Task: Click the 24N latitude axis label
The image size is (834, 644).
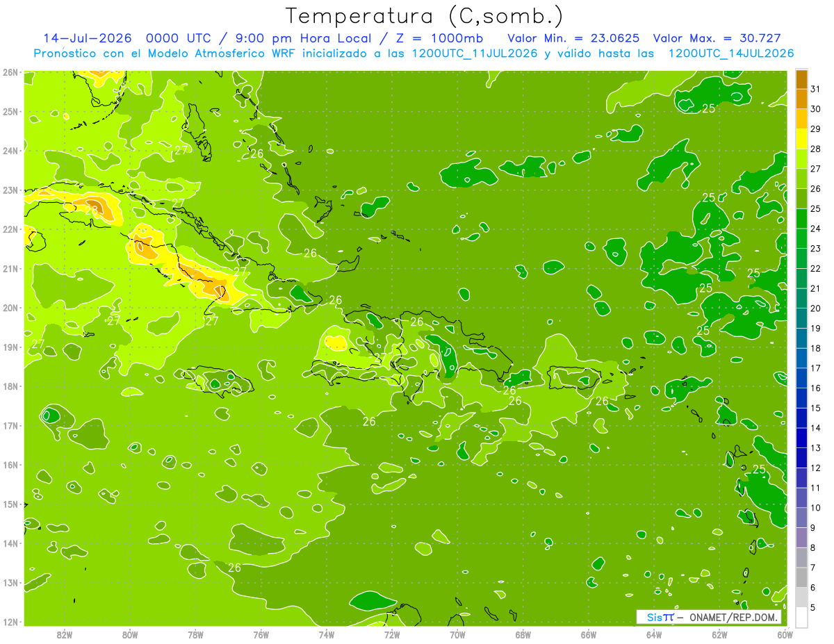Action: click(10, 151)
